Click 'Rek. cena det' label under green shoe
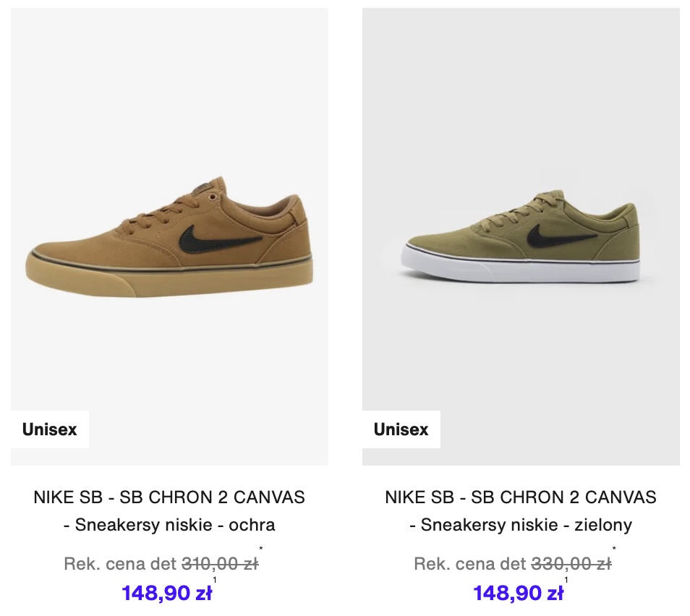 pyautogui.click(x=470, y=564)
